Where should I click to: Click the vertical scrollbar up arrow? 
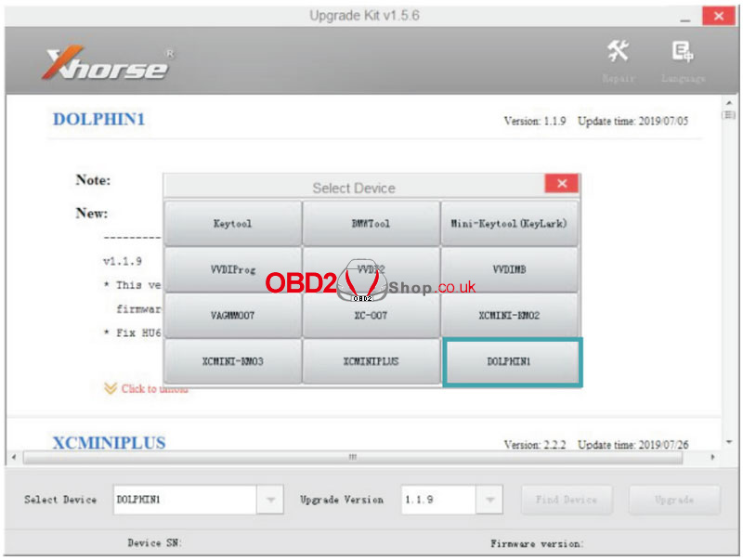pyautogui.click(x=729, y=102)
